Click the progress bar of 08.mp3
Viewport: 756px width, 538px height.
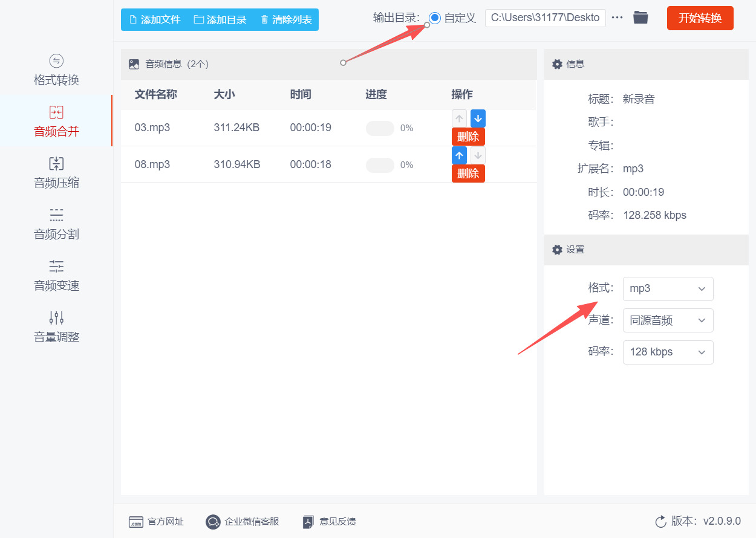tap(380, 165)
